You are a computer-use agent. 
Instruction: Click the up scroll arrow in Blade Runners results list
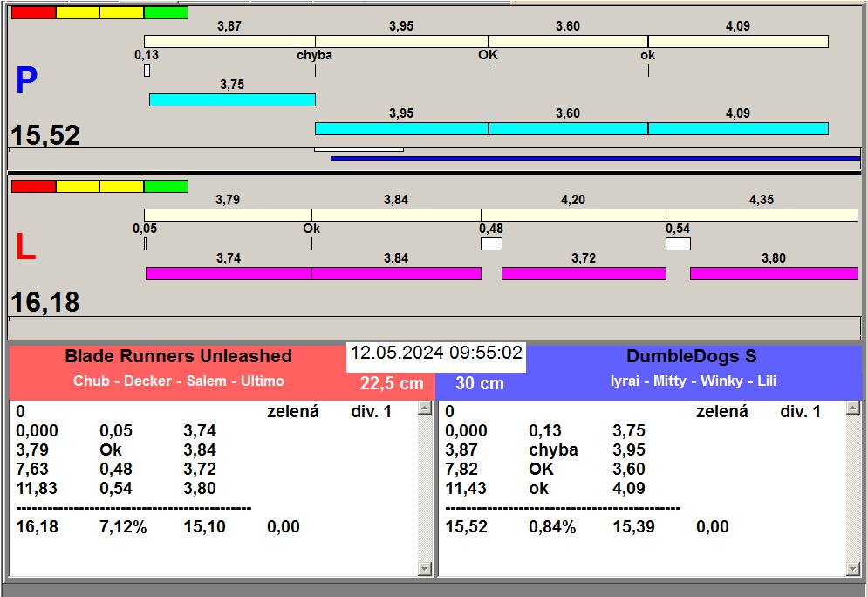[425, 408]
